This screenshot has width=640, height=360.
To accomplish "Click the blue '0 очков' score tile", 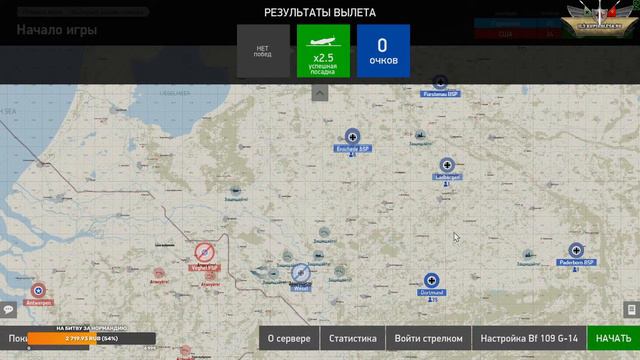I will pyautogui.click(x=383, y=51).
